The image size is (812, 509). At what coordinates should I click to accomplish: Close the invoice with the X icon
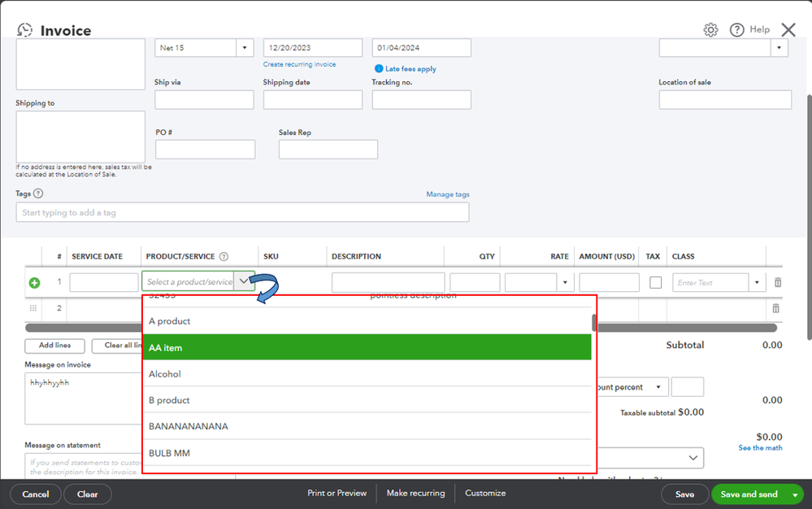click(x=788, y=30)
